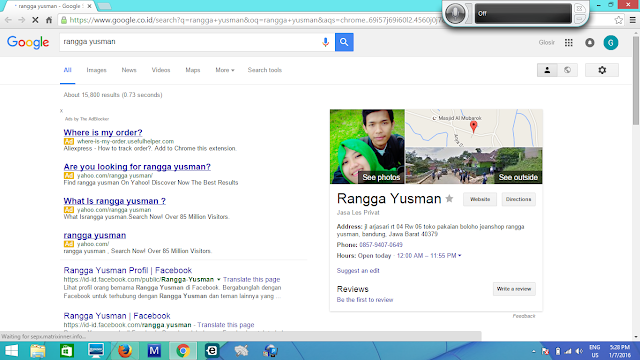Screen dimensions: 640x360
Task: Open Chrome menu hamburger icon
Action: tap(632, 20)
